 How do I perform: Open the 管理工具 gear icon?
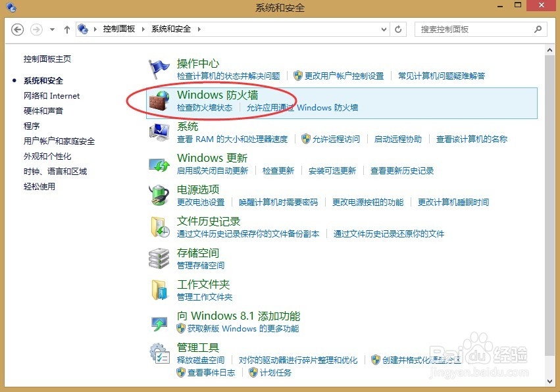pos(159,353)
